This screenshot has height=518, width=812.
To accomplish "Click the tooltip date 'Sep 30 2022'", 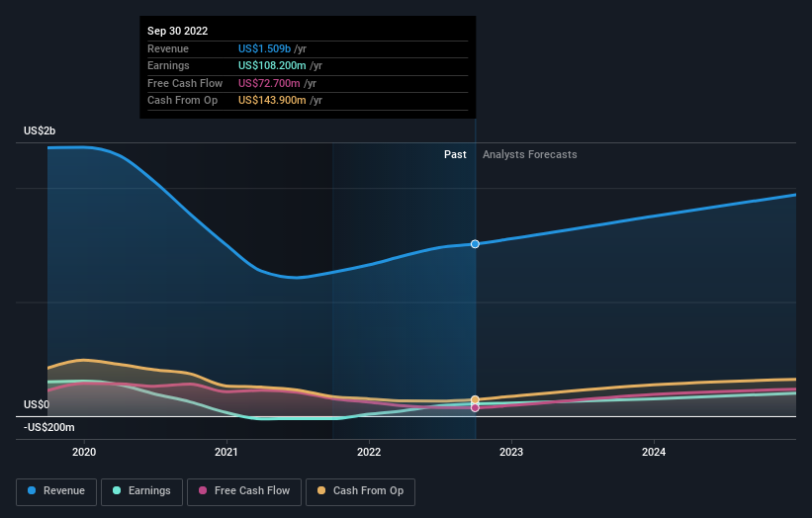I will pos(178,31).
